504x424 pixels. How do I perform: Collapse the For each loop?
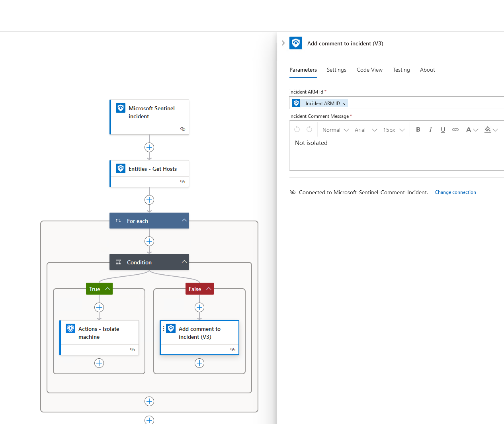pyautogui.click(x=184, y=220)
